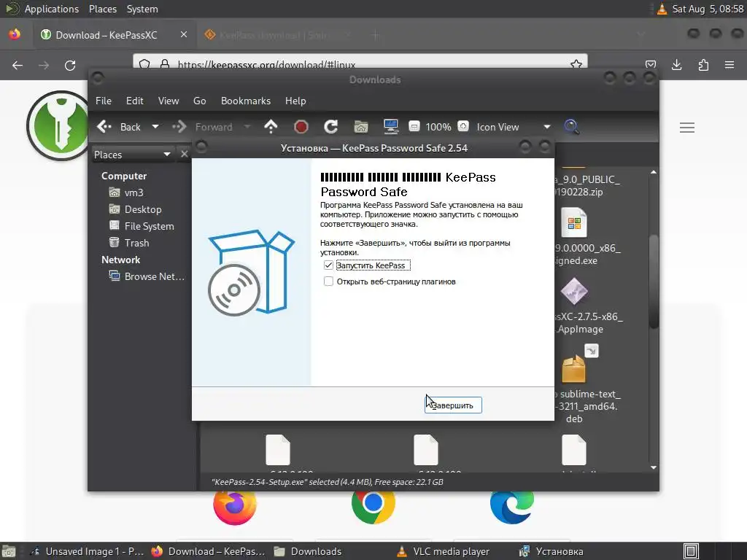Viewport: 747px width, 560px height.
Task: Click the Edge logo on the webpage
Action: tap(512, 507)
